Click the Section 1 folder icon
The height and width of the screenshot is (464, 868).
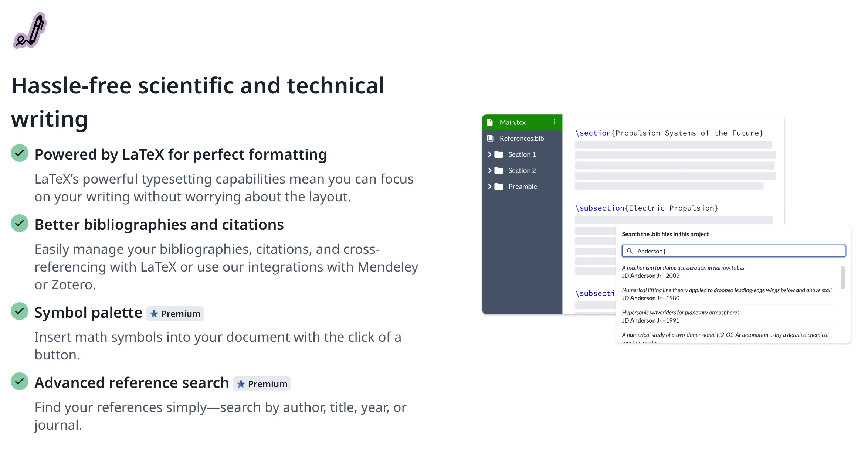pyautogui.click(x=499, y=154)
